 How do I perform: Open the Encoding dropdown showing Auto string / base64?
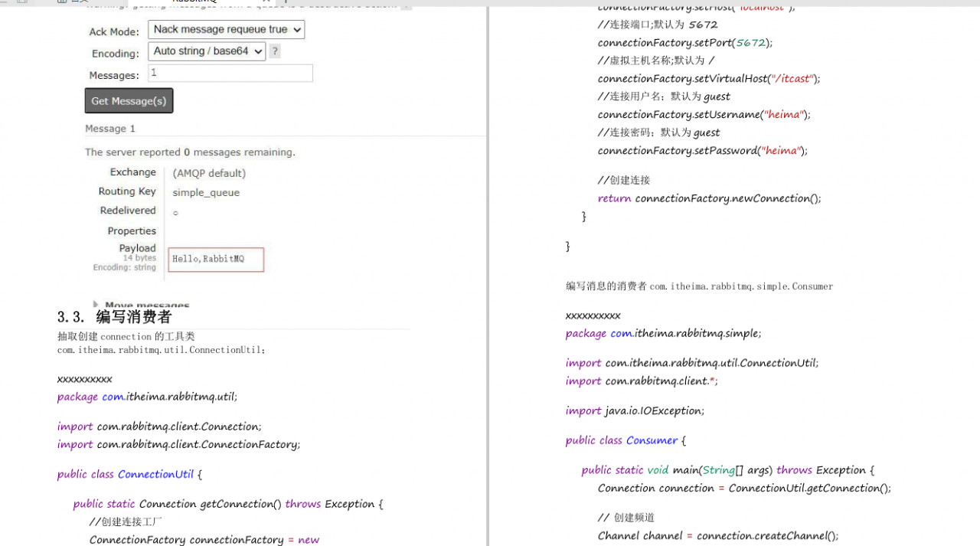(x=207, y=52)
